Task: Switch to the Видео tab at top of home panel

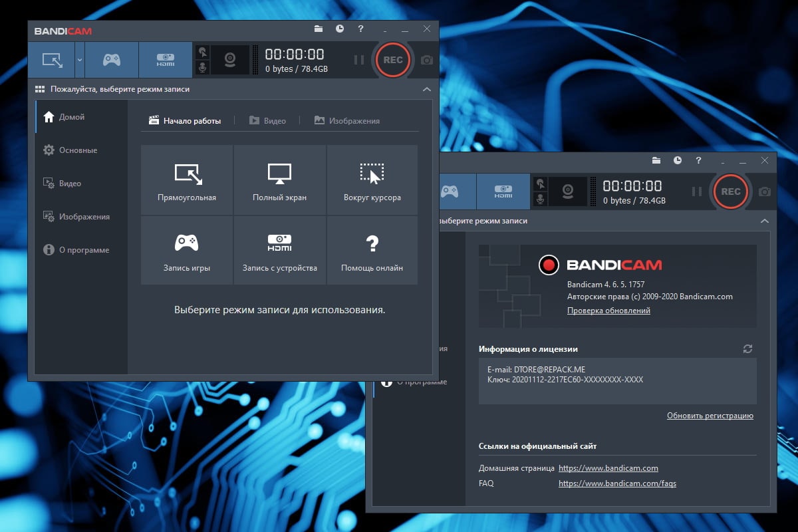Action: (x=267, y=121)
